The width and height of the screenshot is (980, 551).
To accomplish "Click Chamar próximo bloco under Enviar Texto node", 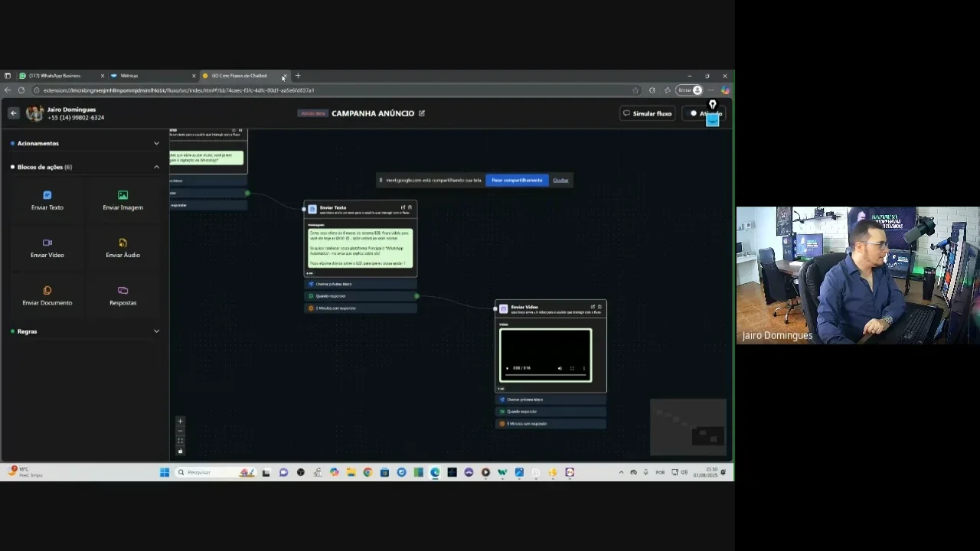I will [361, 284].
